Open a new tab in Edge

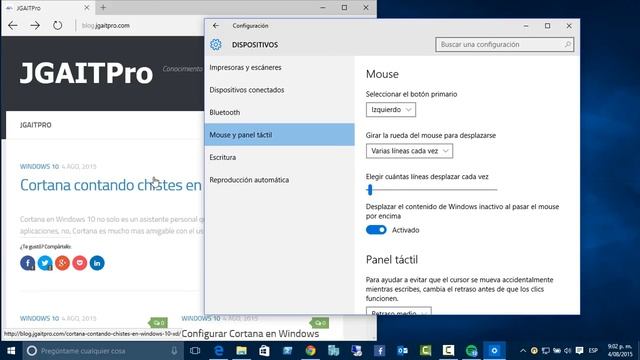[103, 7]
